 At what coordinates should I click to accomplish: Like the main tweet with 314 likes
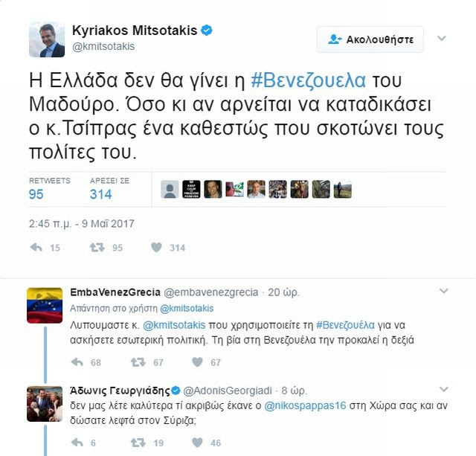click(156, 248)
